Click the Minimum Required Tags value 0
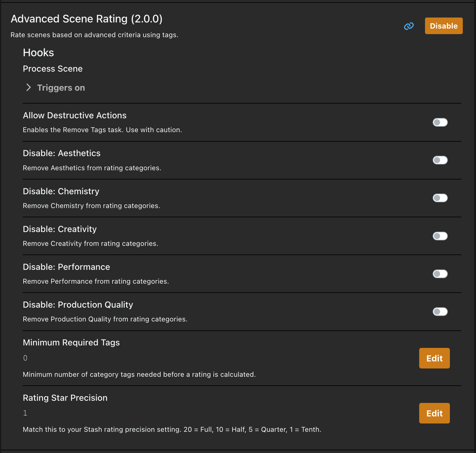The height and width of the screenshot is (453, 476). tap(25, 358)
